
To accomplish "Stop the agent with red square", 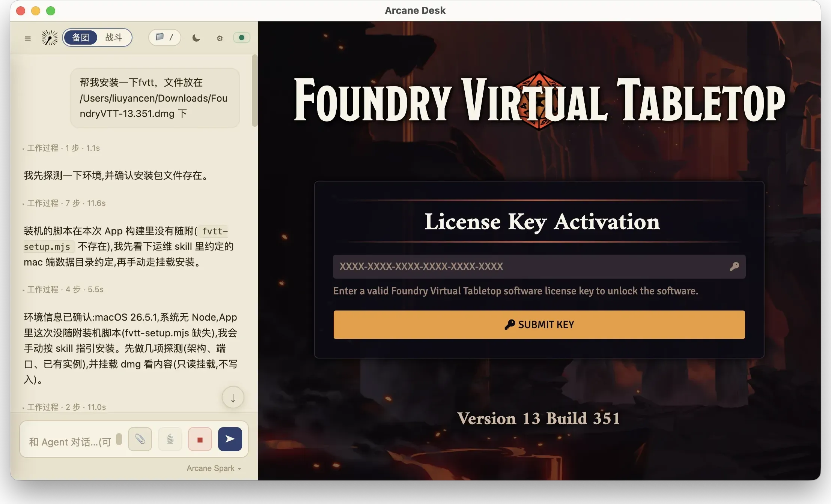I will (x=200, y=439).
